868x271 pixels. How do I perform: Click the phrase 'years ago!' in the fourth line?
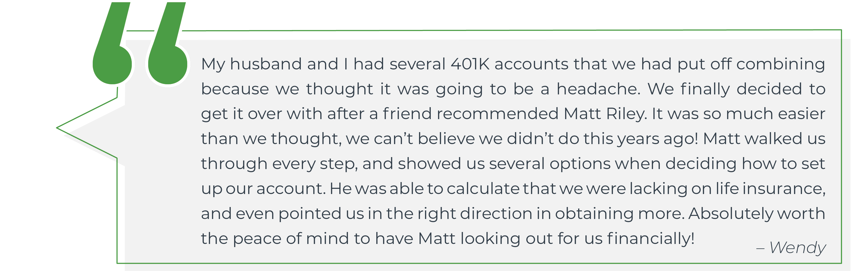pos(658,139)
